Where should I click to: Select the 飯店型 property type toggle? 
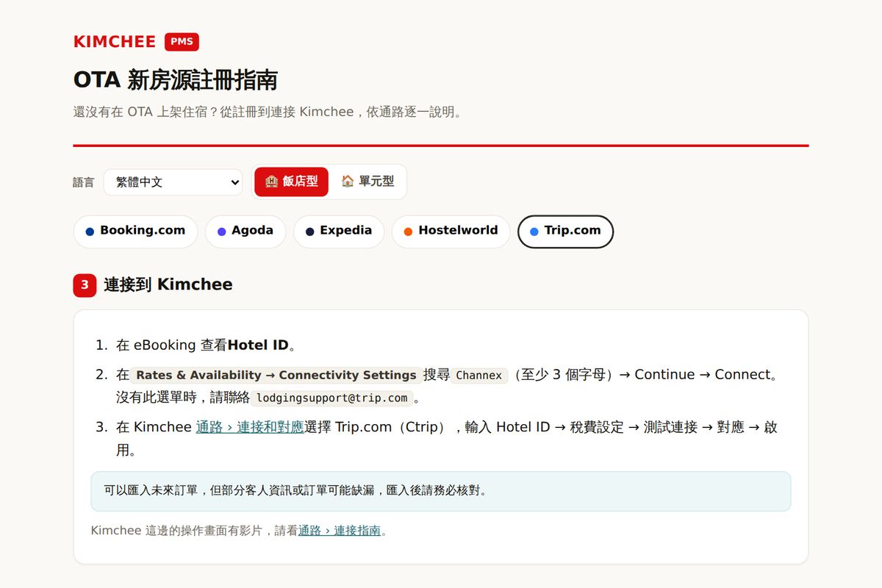[x=292, y=182]
